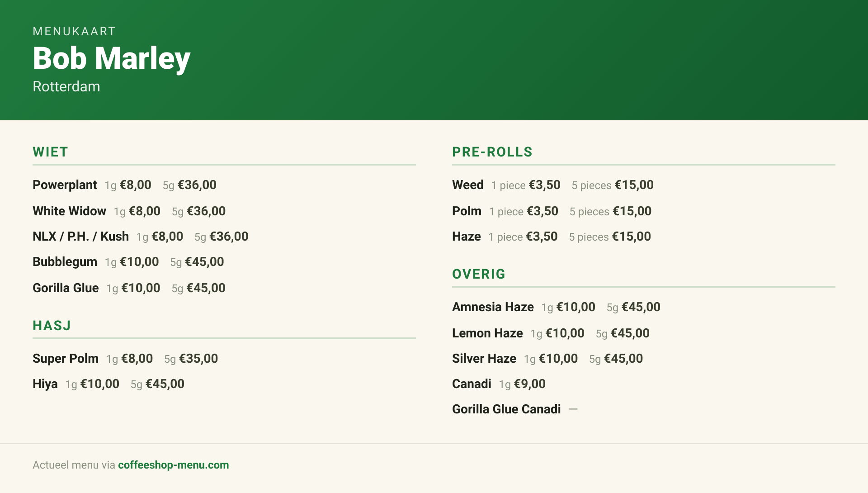
Task: Select the WIET section heading
Action: (x=50, y=152)
